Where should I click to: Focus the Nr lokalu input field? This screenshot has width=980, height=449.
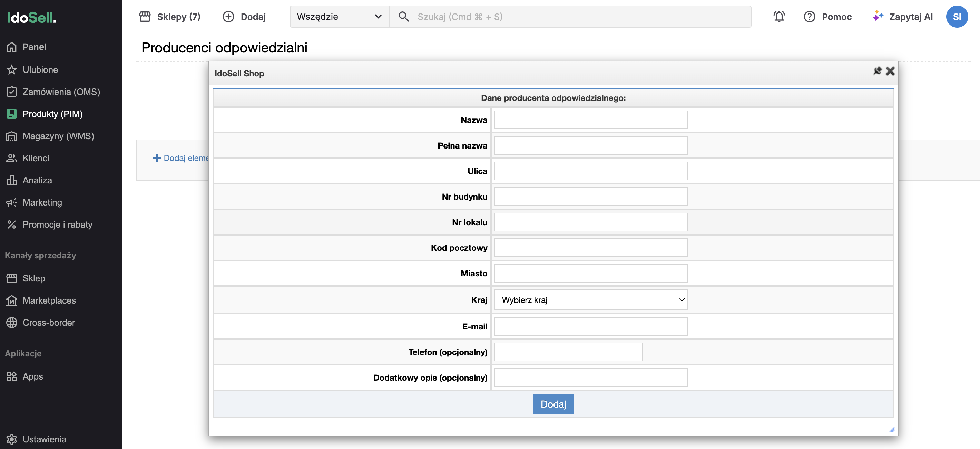[591, 222]
